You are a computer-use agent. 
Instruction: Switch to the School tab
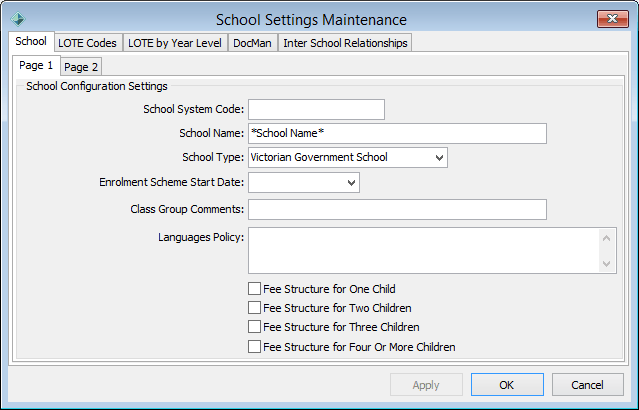pyautogui.click(x=31, y=41)
